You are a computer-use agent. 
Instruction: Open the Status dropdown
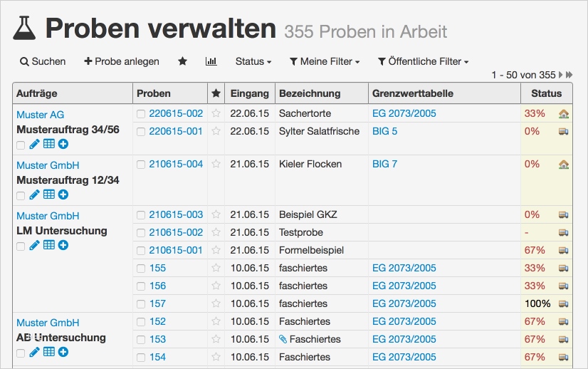coord(253,61)
